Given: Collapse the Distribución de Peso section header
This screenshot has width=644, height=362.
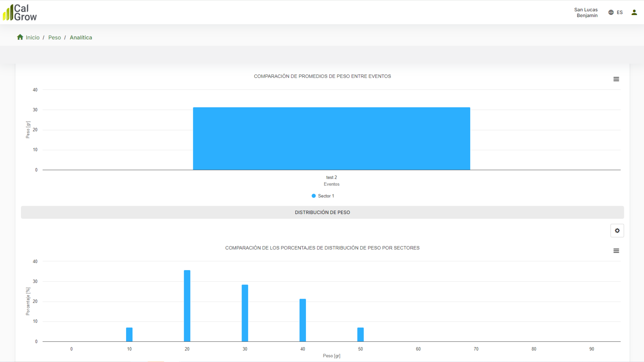Looking at the screenshot, I should [322, 213].
